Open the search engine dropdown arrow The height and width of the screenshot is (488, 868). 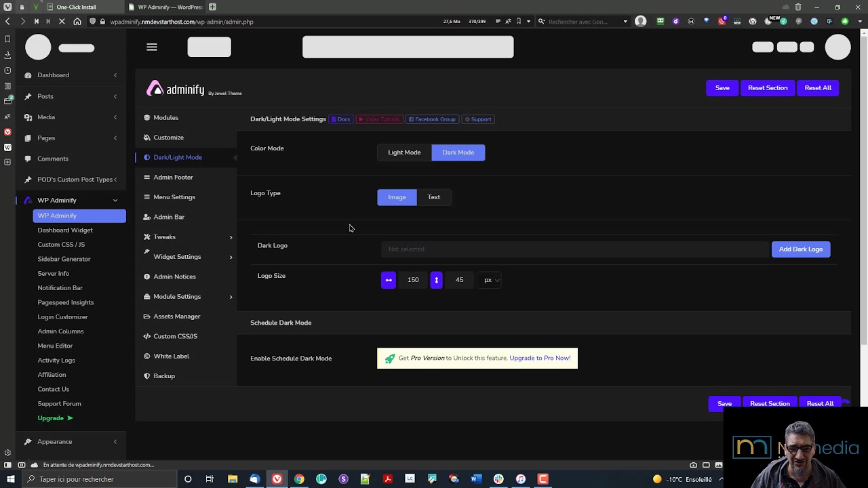click(625, 22)
